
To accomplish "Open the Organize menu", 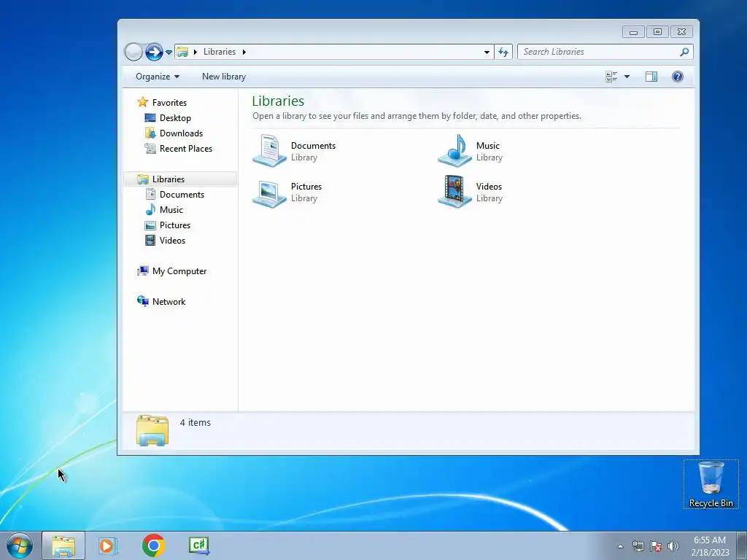I will pyautogui.click(x=158, y=77).
